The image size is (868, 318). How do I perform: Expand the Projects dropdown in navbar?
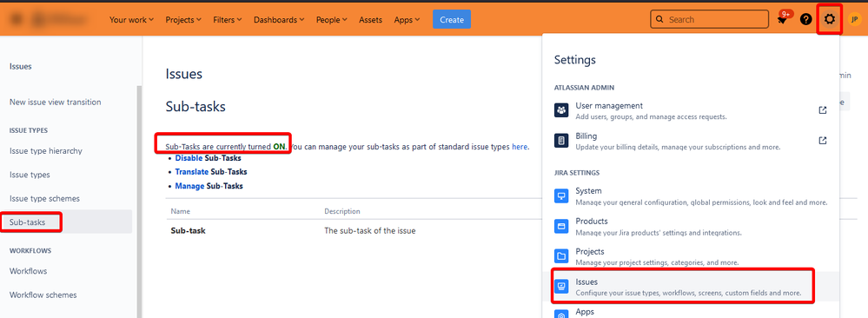coord(183,19)
